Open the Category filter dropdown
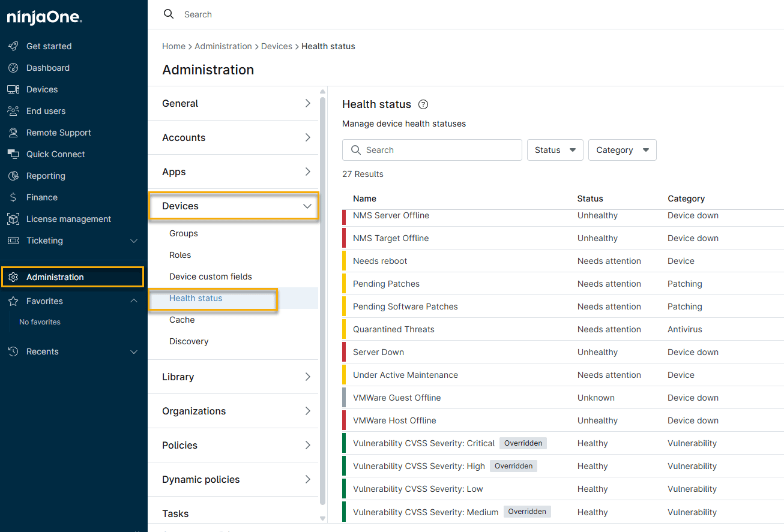This screenshot has height=532, width=784. 622,150
